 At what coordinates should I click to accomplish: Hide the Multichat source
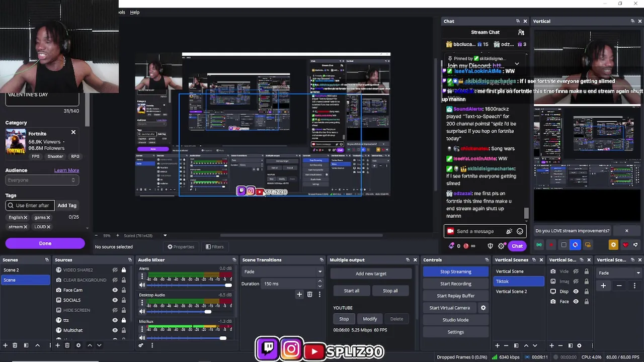tap(115, 330)
